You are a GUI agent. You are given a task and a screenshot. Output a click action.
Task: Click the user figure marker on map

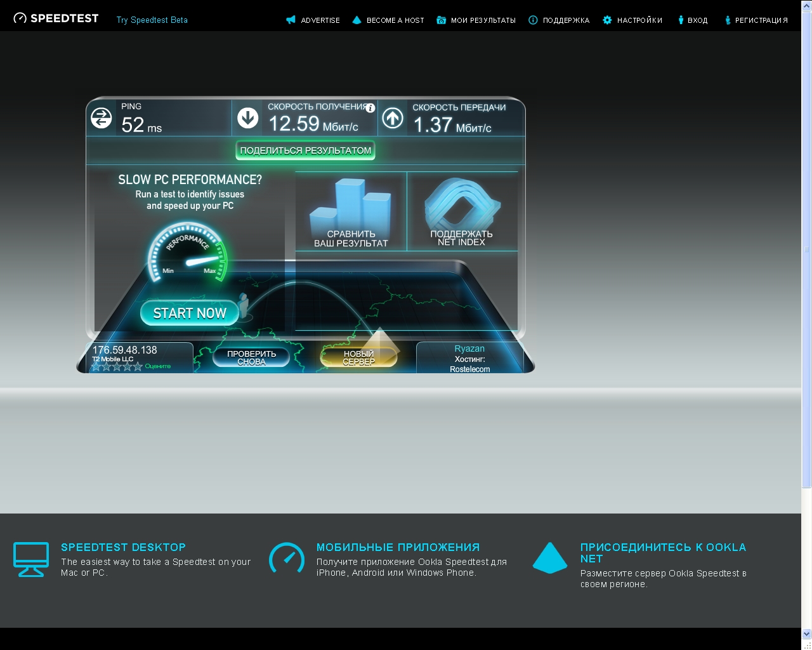click(243, 305)
